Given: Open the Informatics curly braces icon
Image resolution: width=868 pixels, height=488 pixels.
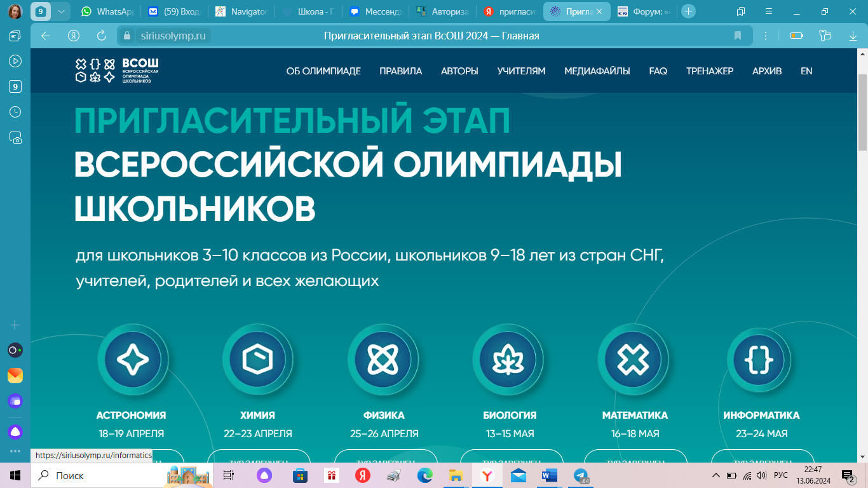Looking at the screenshot, I should click(x=759, y=360).
